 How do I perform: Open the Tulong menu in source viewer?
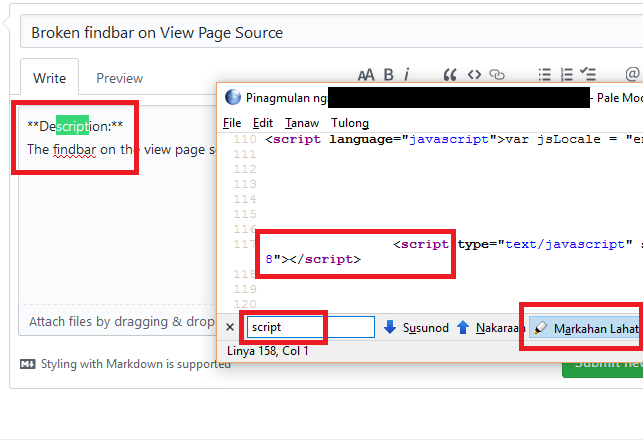[x=350, y=123]
